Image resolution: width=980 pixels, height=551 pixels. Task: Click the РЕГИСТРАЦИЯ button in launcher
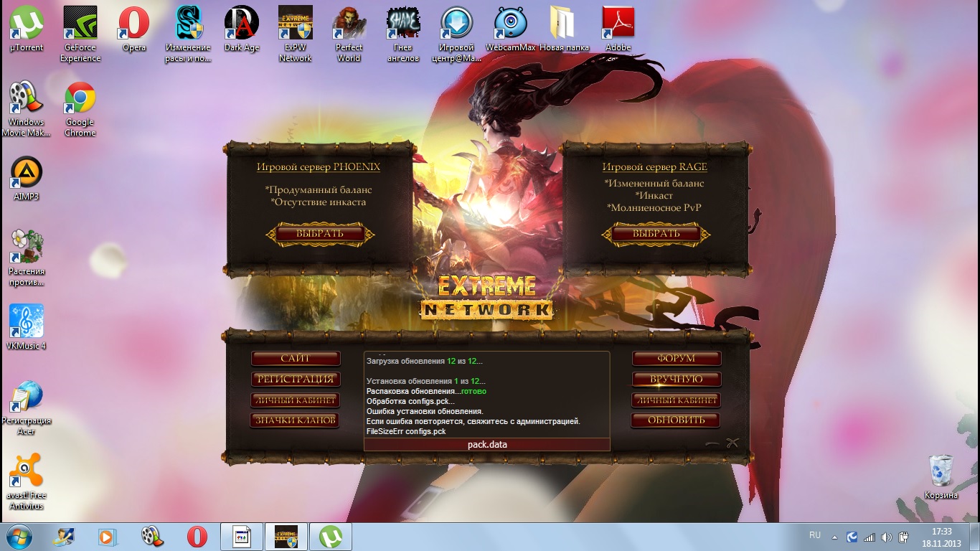pyautogui.click(x=295, y=379)
